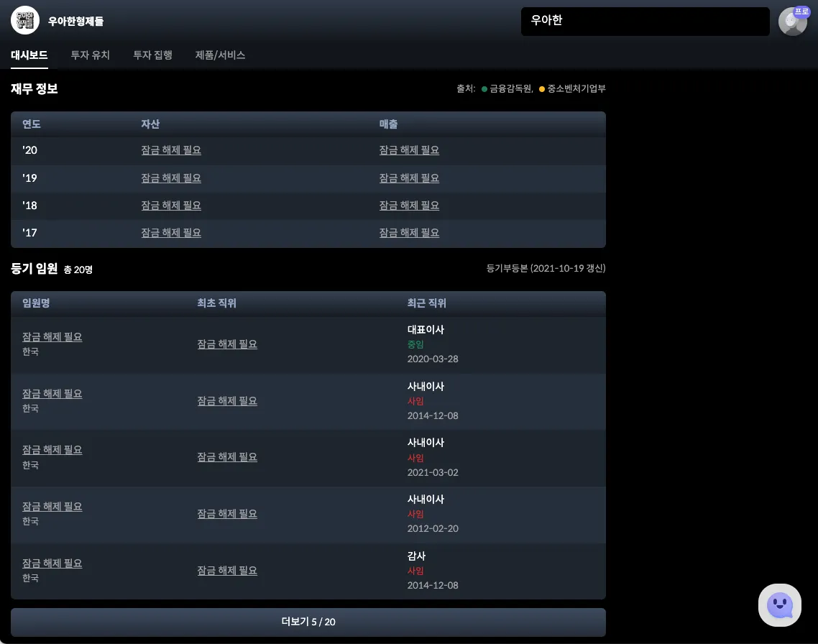Unlock the '20 자산 value link
818x644 pixels.
[x=171, y=150]
